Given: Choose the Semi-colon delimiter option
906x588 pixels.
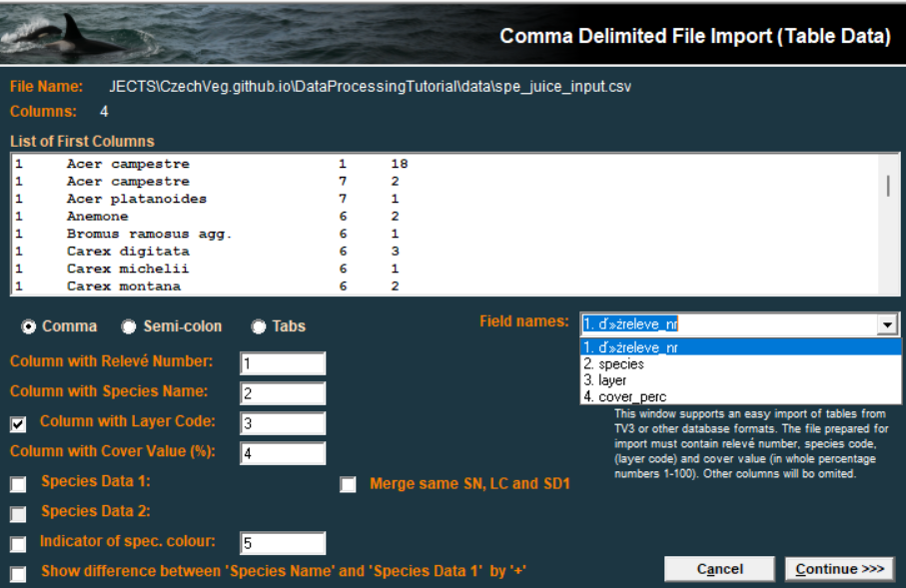Looking at the screenshot, I should click(x=129, y=326).
